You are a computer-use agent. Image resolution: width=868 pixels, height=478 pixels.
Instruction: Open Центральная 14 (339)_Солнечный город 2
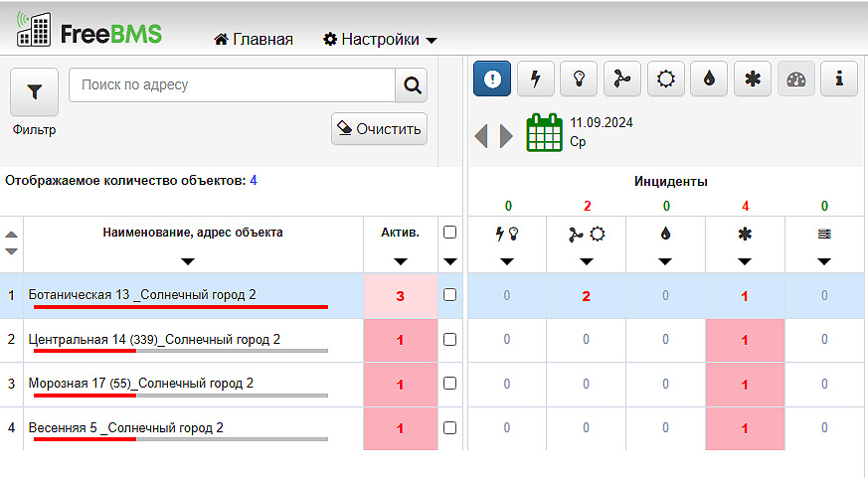coord(154,339)
